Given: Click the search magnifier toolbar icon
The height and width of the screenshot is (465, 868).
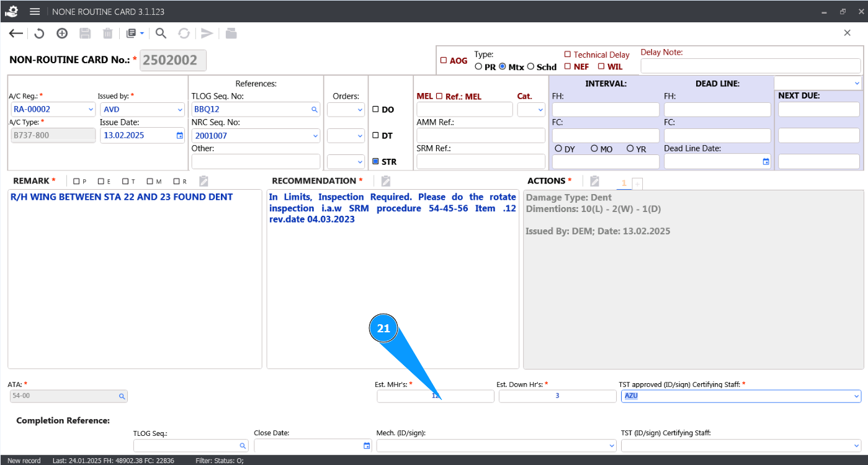Looking at the screenshot, I should coord(161,33).
